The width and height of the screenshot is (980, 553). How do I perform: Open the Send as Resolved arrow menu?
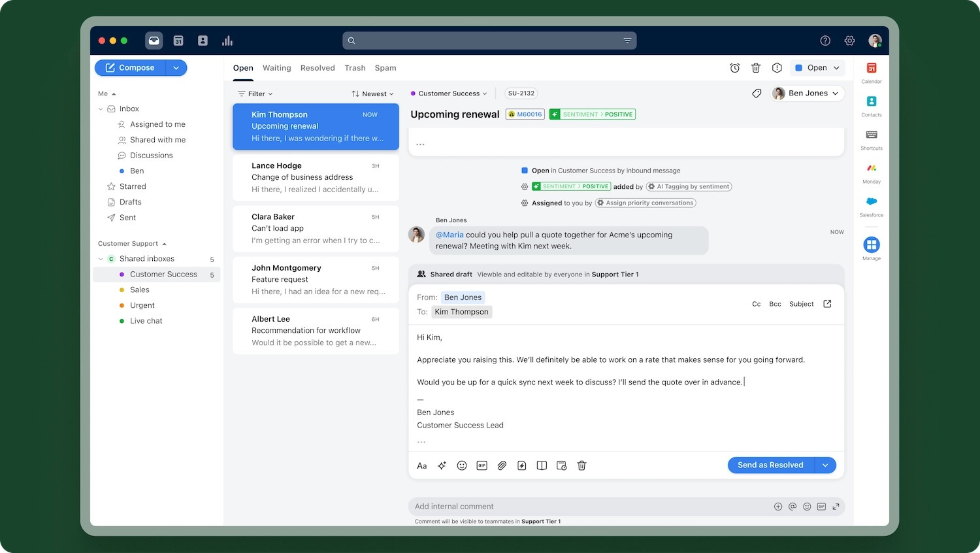825,465
